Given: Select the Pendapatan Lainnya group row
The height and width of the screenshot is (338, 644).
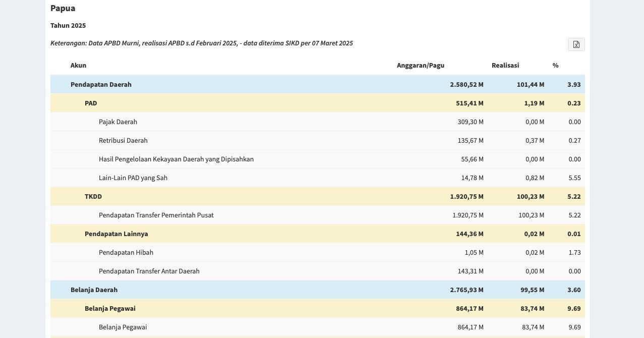Looking at the screenshot, I should point(318,234).
